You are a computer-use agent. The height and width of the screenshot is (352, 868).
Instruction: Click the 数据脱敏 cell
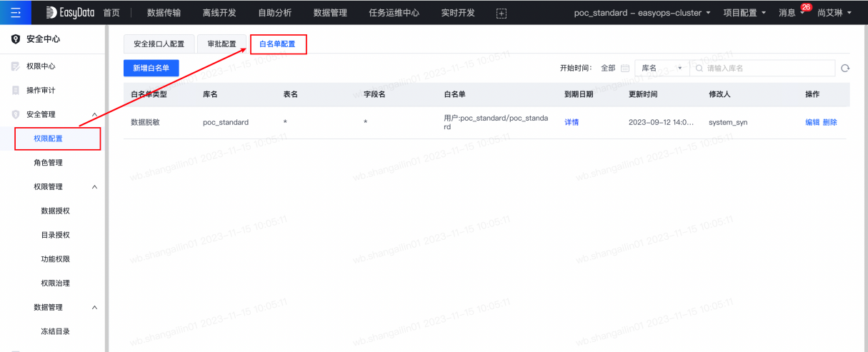point(145,122)
